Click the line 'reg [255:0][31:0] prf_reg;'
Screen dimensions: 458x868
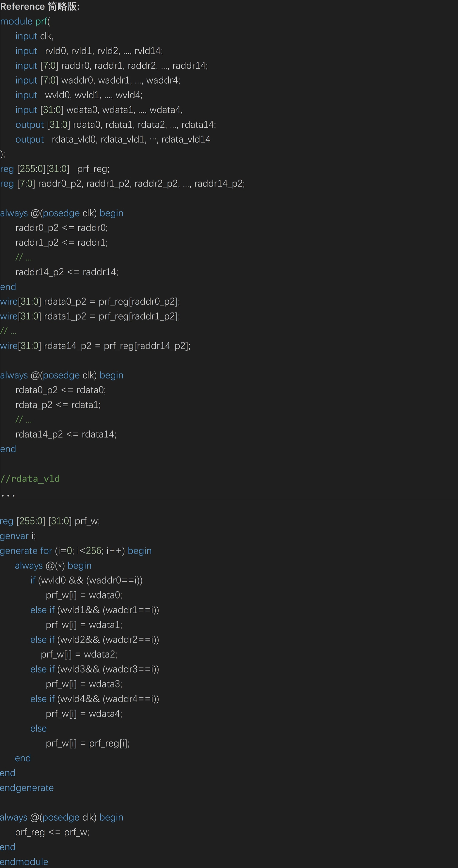[x=55, y=169]
